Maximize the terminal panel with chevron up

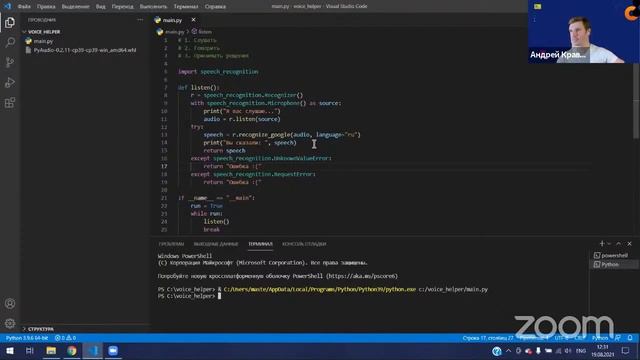[618, 244]
